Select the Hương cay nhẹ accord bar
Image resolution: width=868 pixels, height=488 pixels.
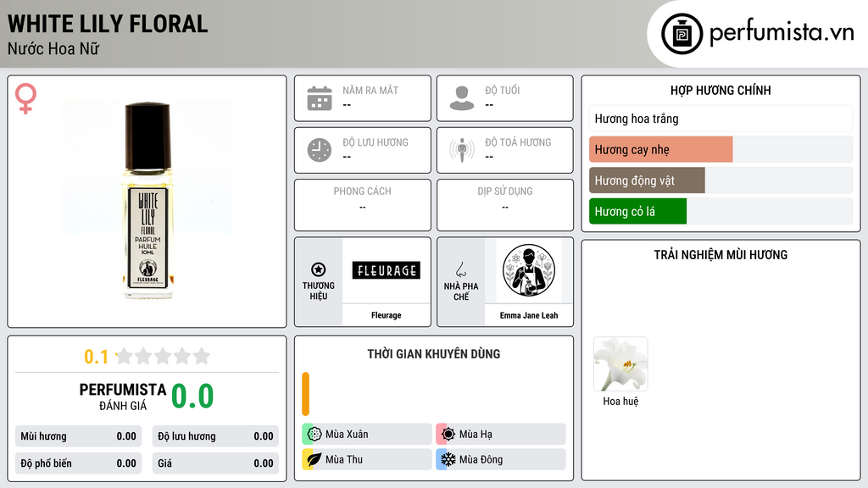[x=721, y=149]
